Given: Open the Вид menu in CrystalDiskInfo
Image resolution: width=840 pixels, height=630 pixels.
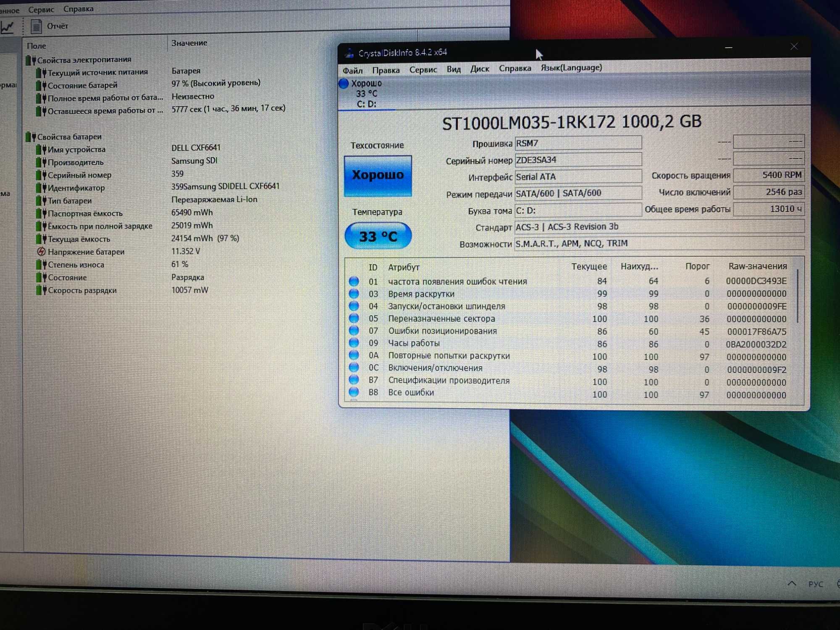Looking at the screenshot, I should point(453,69).
